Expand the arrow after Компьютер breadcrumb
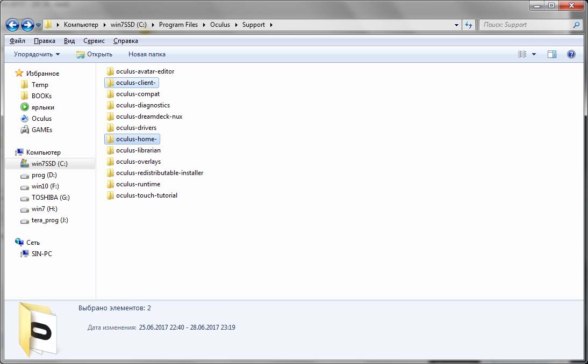588x364 pixels. 105,25
